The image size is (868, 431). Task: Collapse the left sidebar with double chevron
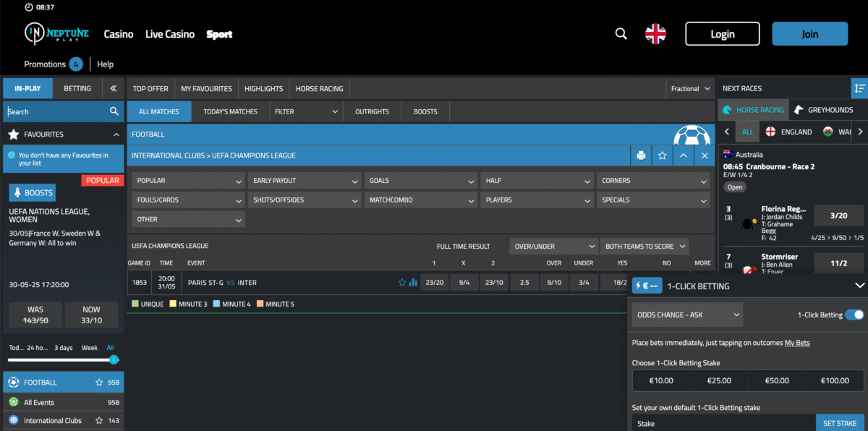point(114,88)
